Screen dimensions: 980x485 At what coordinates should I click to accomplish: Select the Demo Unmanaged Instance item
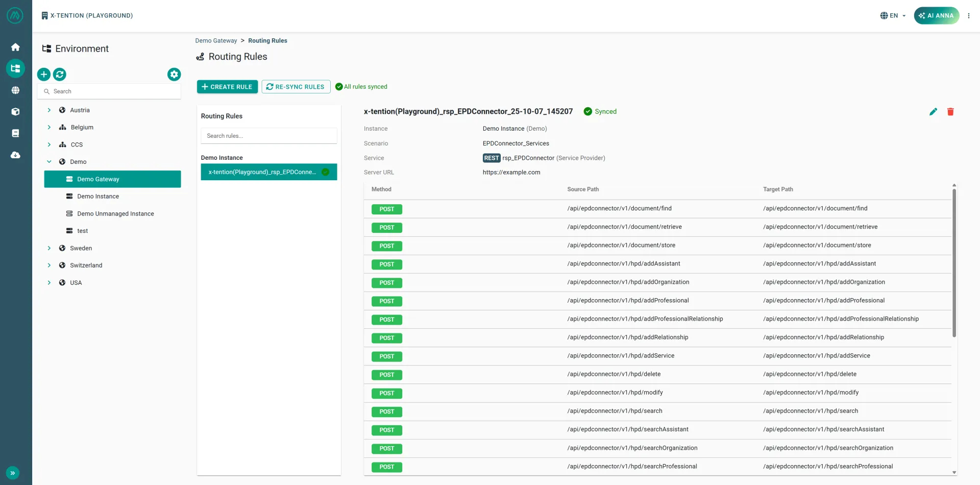pos(115,213)
